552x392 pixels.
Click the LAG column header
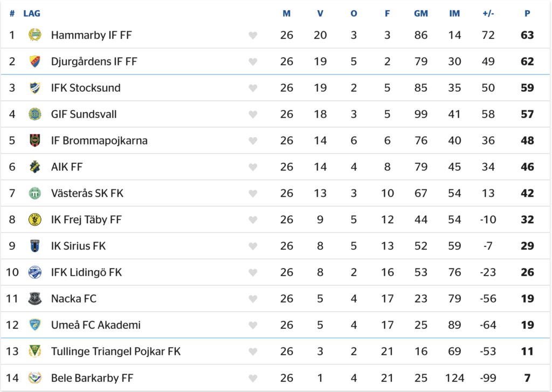(x=32, y=13)
